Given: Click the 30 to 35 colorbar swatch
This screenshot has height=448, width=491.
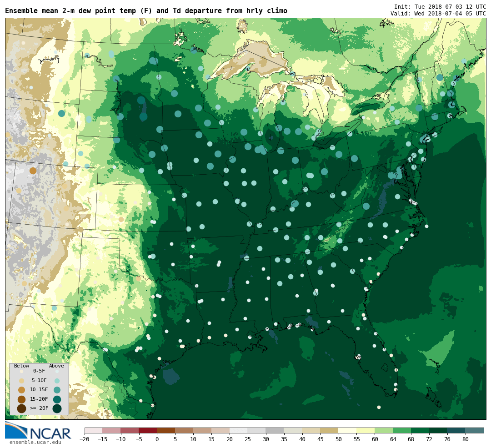Looking at the screenshot, I should (x=275, y=430).
